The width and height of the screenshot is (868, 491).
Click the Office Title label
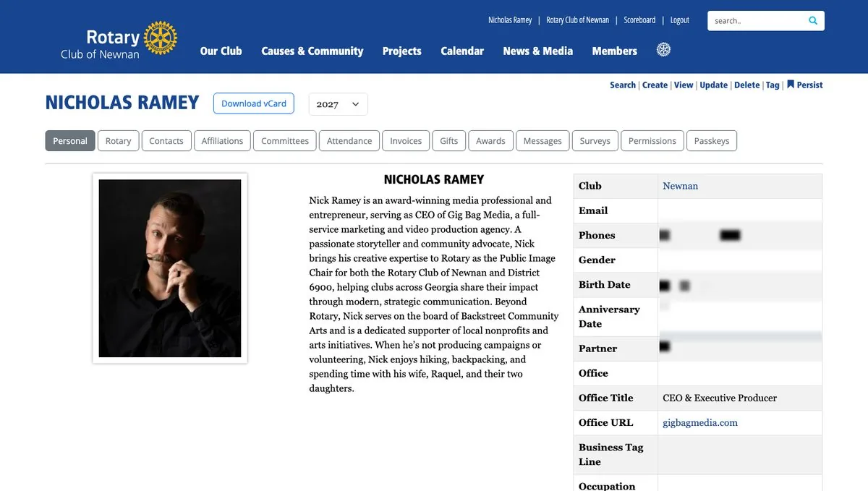click(x=605, y=398)
